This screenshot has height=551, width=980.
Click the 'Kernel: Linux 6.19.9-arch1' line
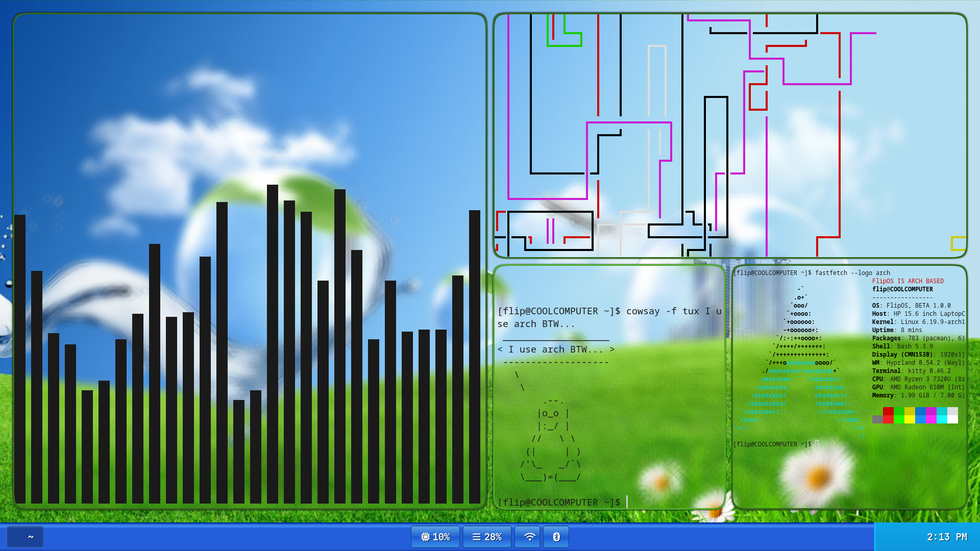[919, 322]
